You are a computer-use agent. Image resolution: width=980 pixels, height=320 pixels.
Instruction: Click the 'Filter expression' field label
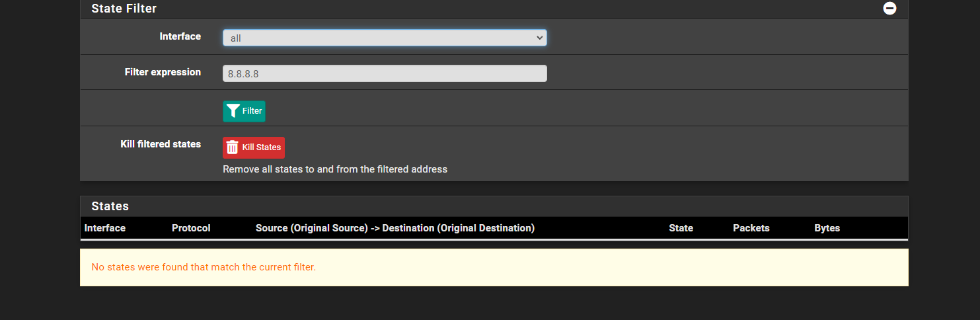tap(163, 72)
